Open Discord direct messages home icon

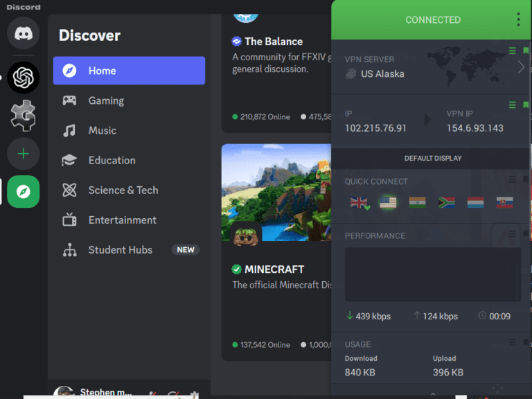point(24,33)
